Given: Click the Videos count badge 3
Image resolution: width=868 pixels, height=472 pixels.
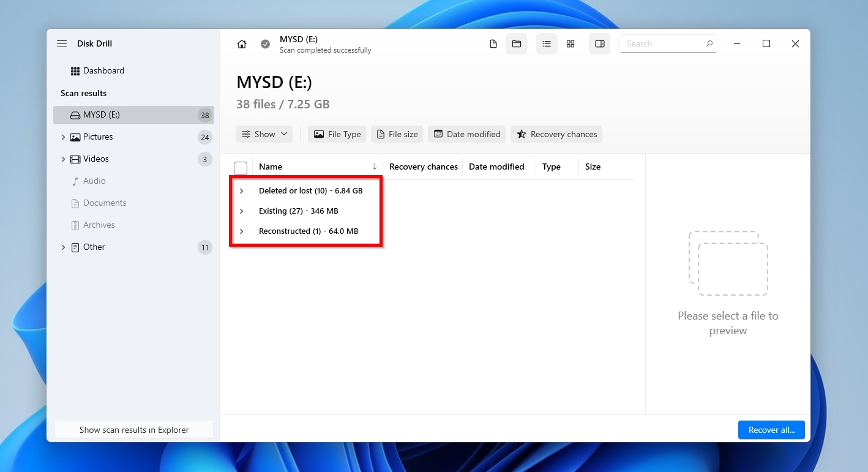Looking at the screenshot, I should [205, 160].
